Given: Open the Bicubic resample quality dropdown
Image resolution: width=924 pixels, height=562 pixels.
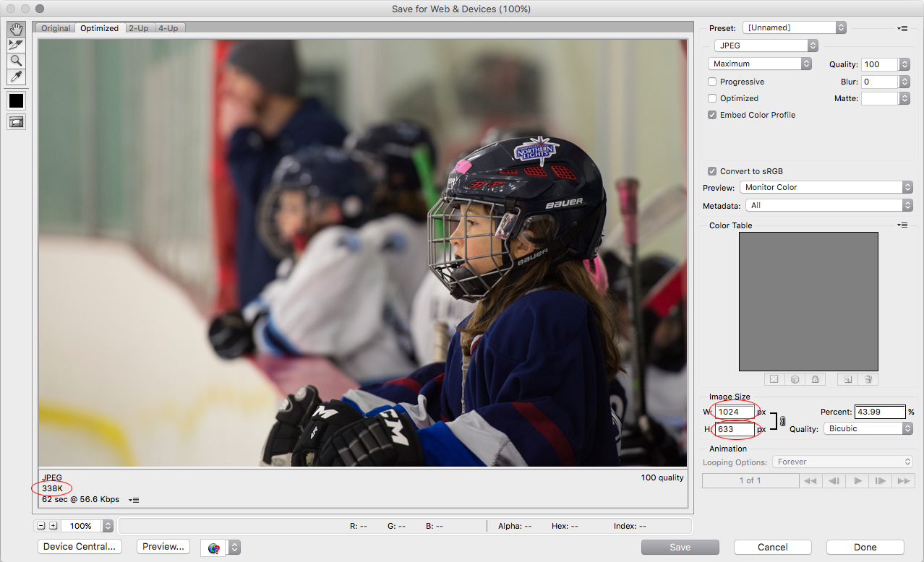Looking at the screenshot, I should tap(868, 428).
